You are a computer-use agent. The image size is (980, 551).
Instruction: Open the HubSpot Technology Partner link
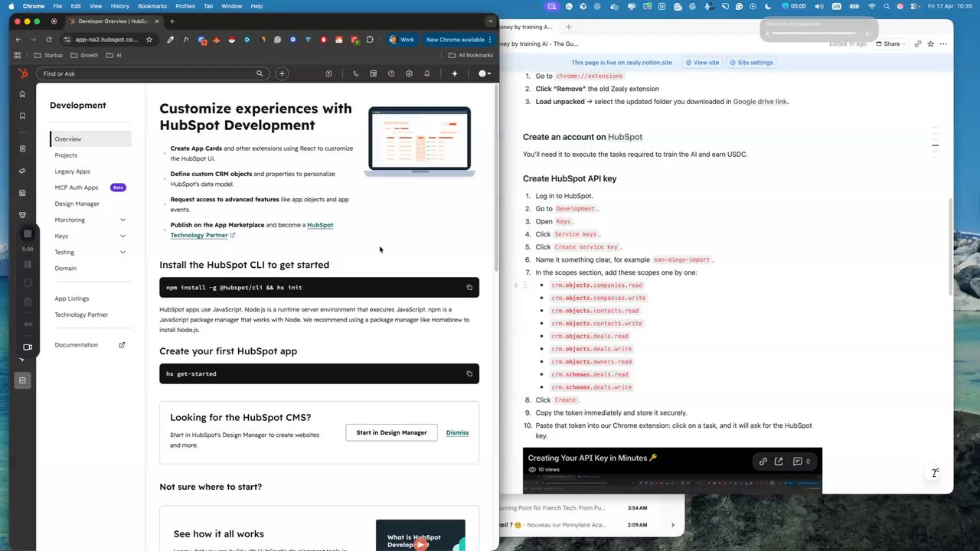(x=252, y=230)
